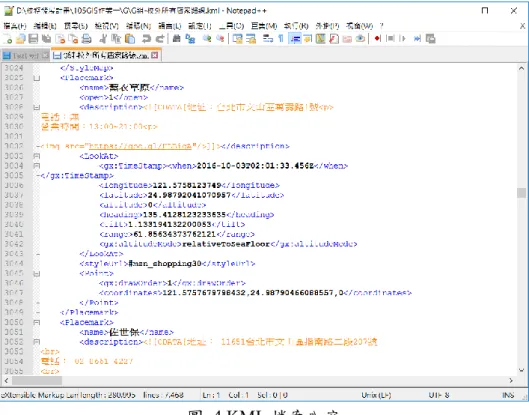Open a file using the Open folder icon
The image size is (529, 415).
point(21,39)
